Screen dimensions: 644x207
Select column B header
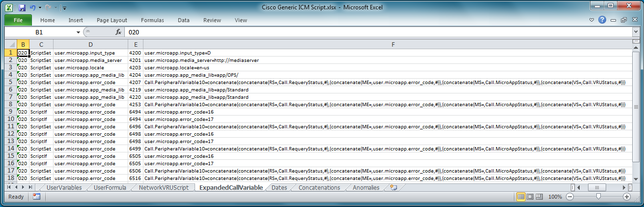point(23,44)
